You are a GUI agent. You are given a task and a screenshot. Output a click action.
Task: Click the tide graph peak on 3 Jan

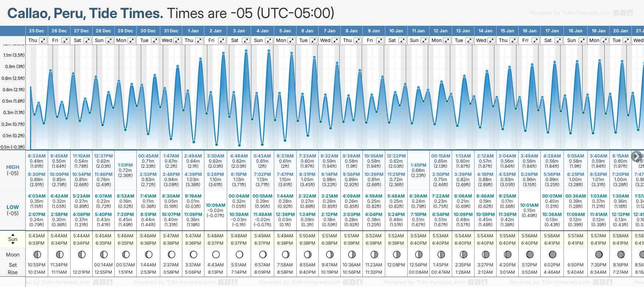click(246, 50)
